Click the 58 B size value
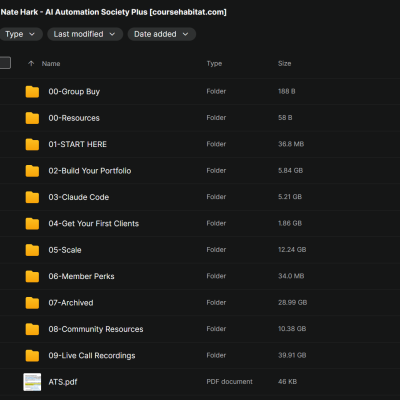 coord(285,118)
